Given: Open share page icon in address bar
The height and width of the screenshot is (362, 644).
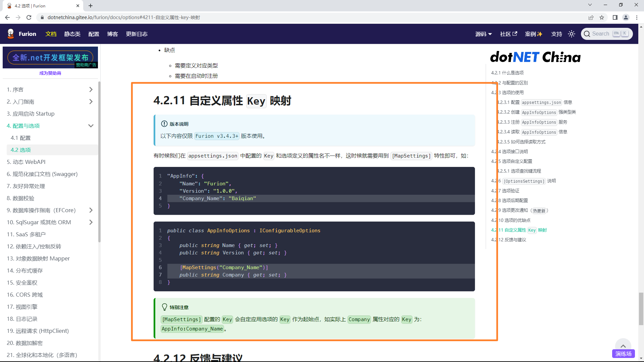Looking at the screenshot, I should pyautogui.click(x=591, y=17).
